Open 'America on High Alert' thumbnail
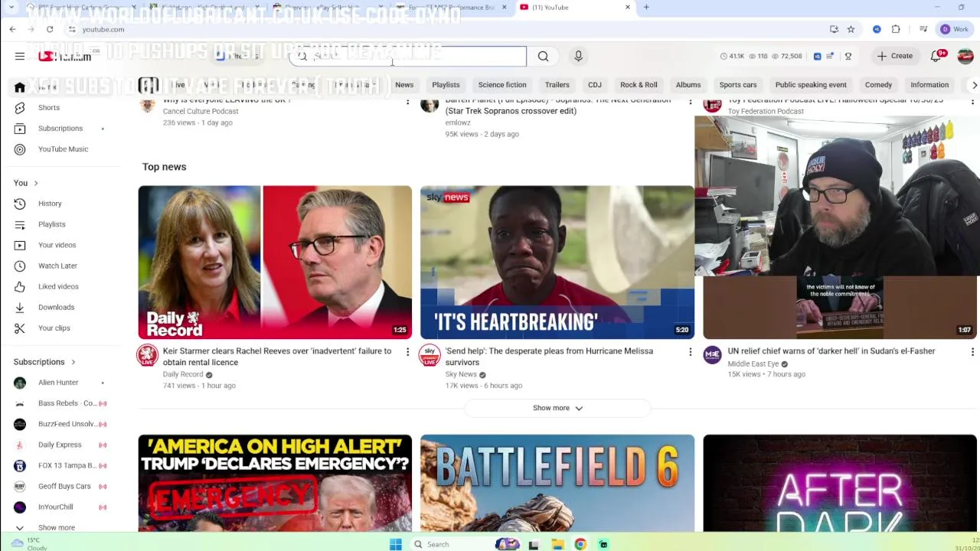The image size is (980, 551). click(x=275, y=483)
